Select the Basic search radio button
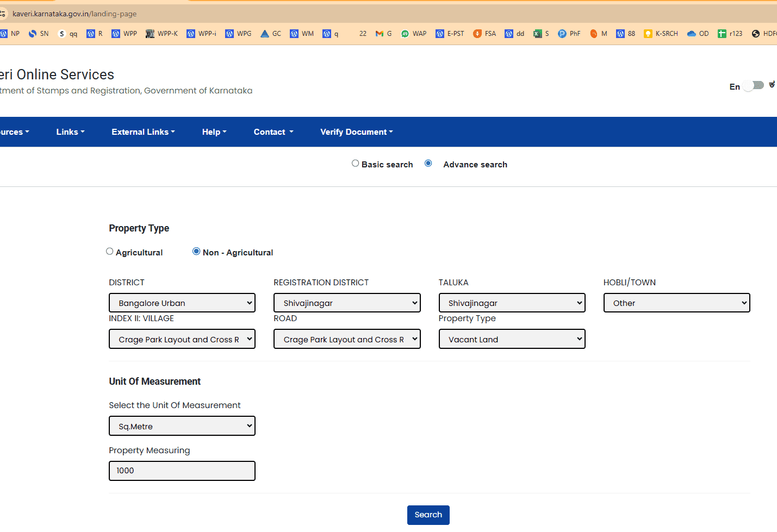777x532 pixels. point(355,163)
